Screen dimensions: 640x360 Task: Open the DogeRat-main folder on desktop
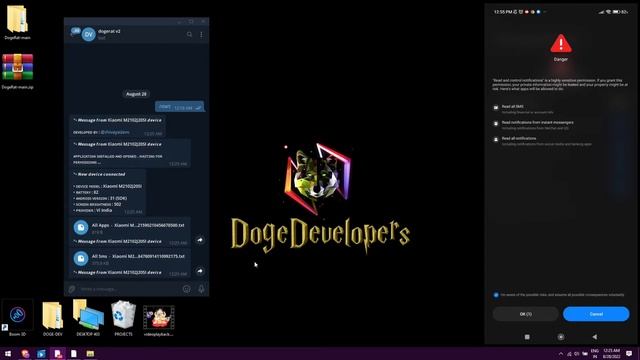point(17,22)
